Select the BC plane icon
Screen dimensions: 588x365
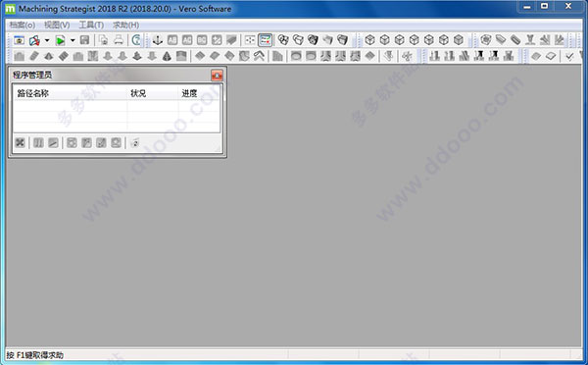(x=202, y=40)
